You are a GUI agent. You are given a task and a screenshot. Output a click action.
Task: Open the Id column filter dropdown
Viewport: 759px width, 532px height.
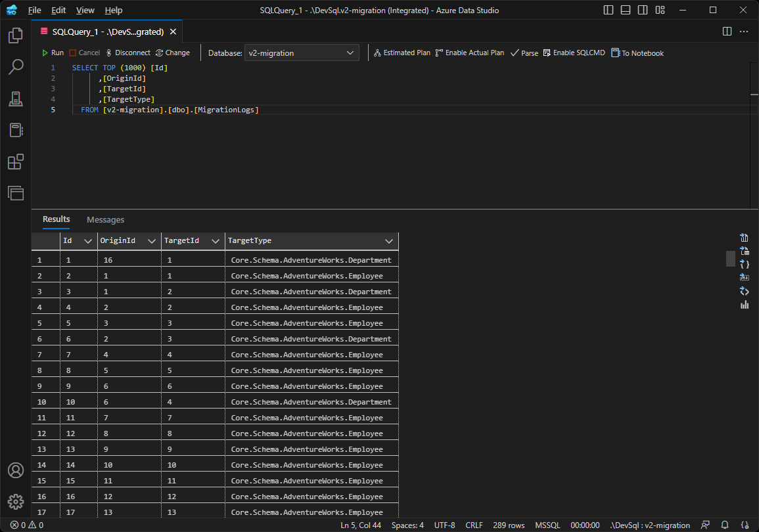click(x=88, y=241)
